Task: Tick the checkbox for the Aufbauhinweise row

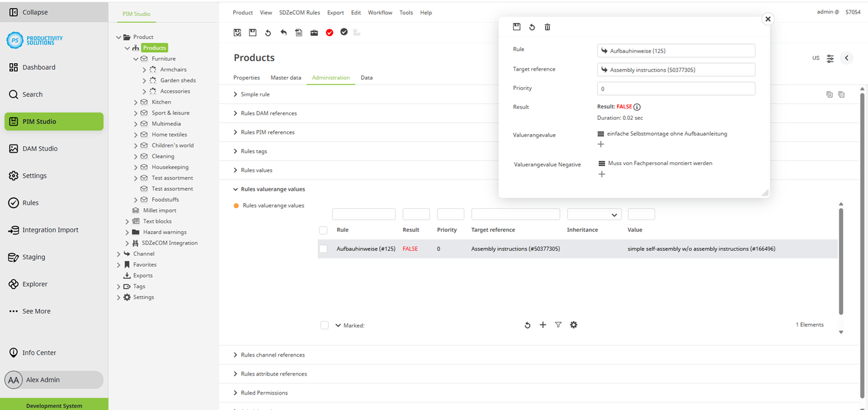Action: click(323, 249)
